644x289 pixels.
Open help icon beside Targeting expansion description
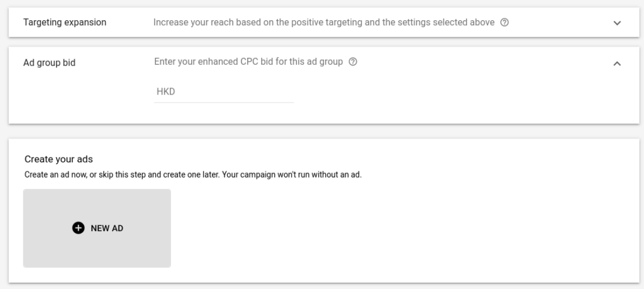(504, 23)
